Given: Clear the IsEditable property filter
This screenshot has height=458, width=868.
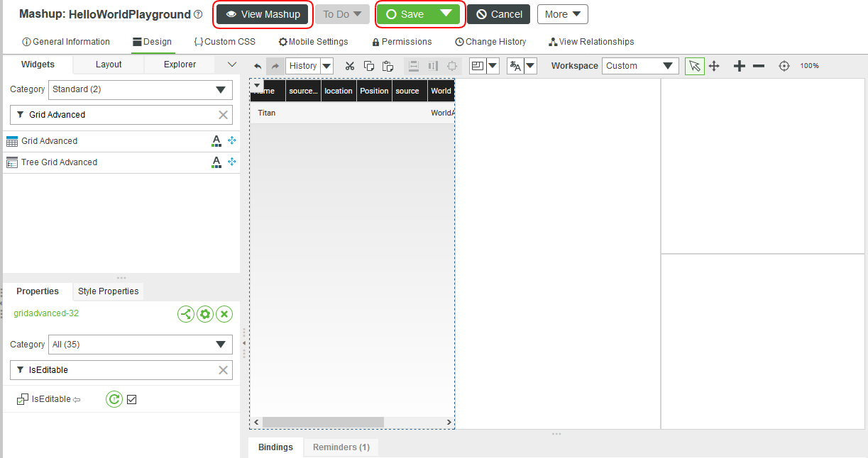Looking at the screenshot, I should (x=223, y=369).
